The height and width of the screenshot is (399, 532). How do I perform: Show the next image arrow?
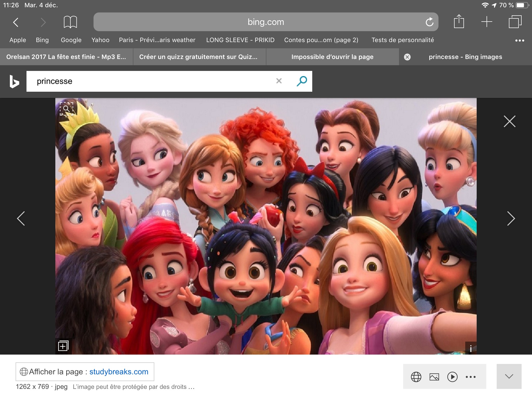(x=511, y=218)
